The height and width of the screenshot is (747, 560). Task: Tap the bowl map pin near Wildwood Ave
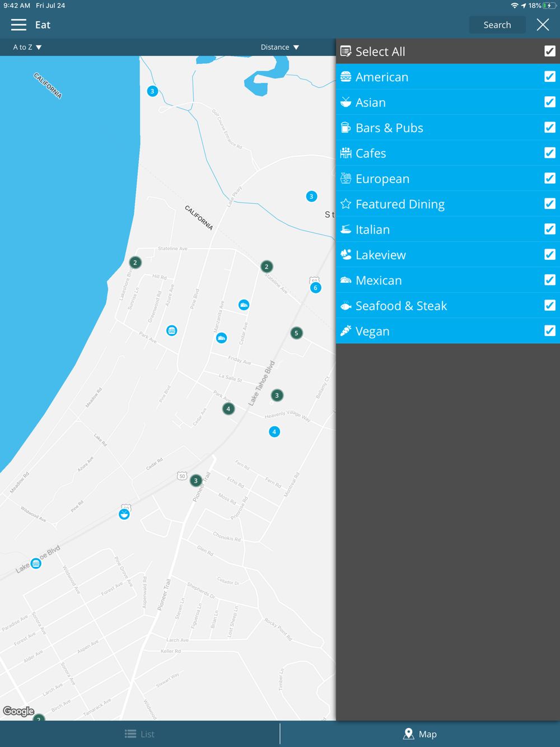click(124, 514)
